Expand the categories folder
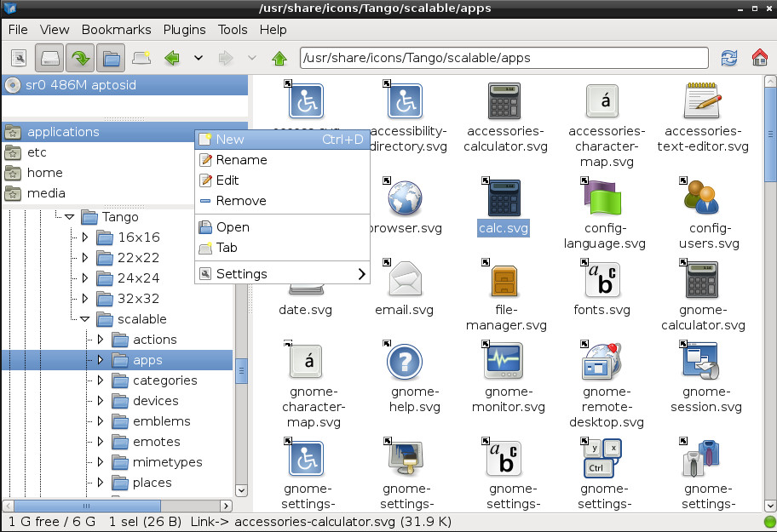The image size is (777, 532). (100, 380)
